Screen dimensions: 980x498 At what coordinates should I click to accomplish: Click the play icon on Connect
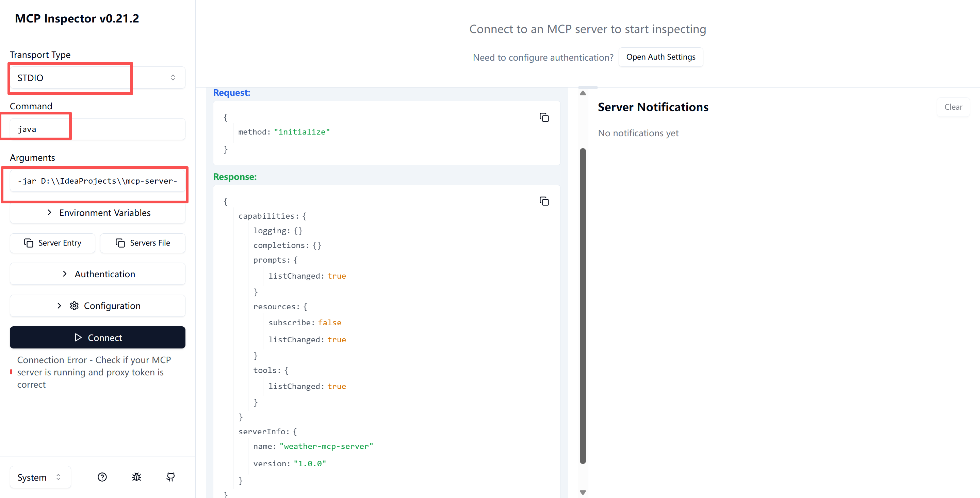coord(78,337)
